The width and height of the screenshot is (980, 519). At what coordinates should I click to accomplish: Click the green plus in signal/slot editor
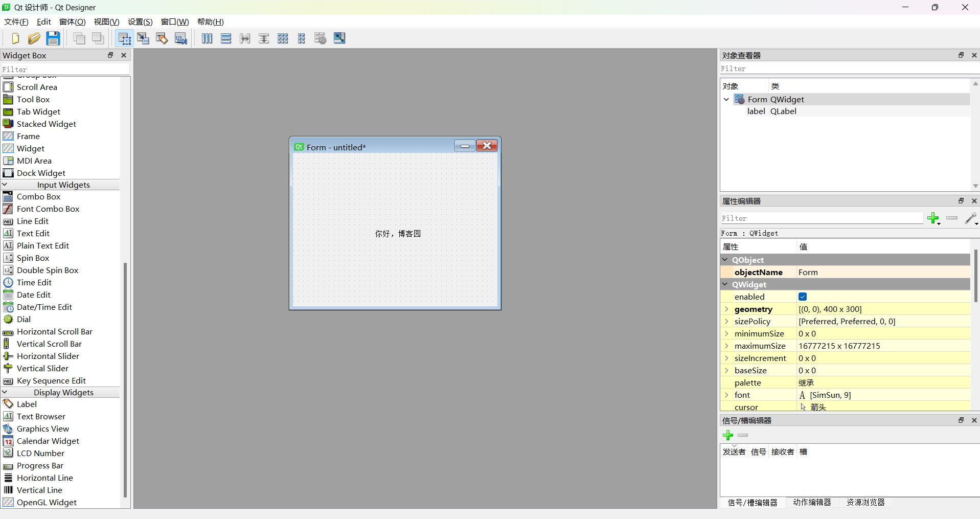pyautogui.click(x=728, y=435)
